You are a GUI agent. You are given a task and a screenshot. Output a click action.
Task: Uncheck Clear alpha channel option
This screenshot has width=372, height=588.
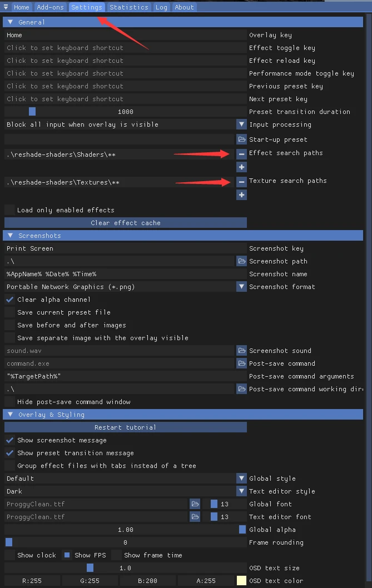10,300
